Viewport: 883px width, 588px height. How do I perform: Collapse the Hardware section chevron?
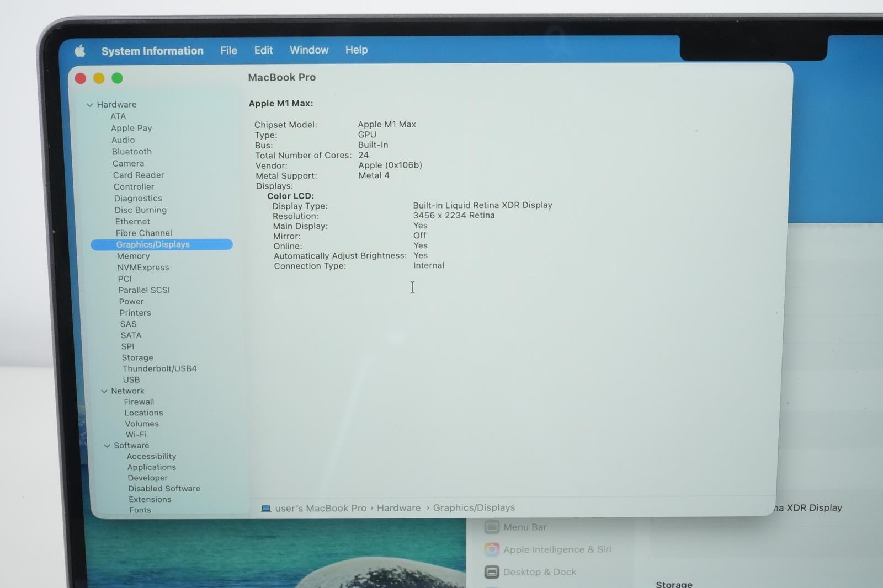[89, 105]
